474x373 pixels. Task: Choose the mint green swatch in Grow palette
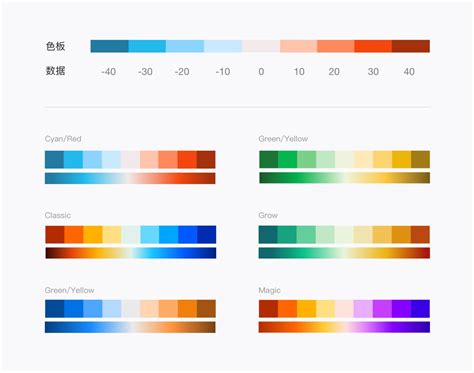[x=306, y=235]
